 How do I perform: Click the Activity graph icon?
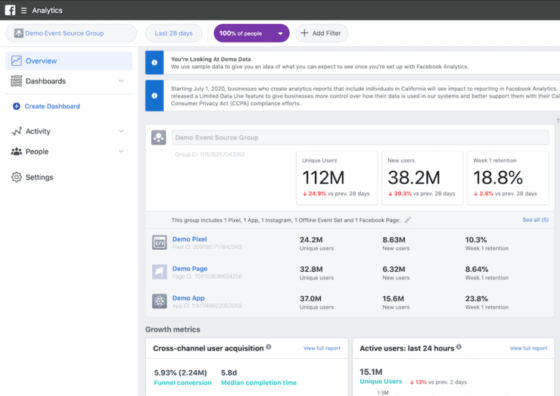(x=16, y=131)
